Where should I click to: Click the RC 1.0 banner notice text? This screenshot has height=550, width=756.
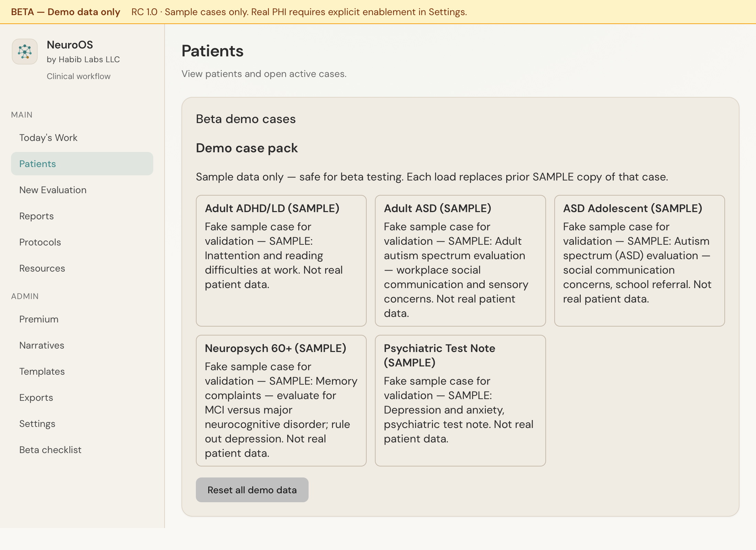pos(299,12)
